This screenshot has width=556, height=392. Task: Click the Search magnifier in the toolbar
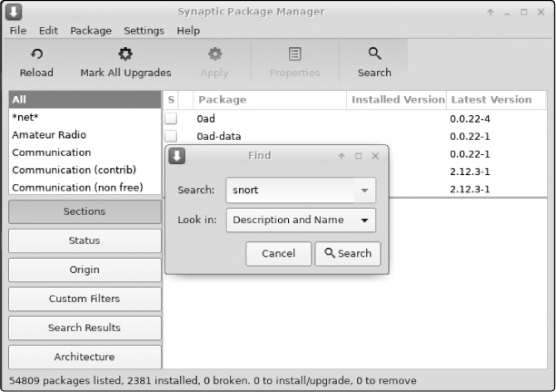[x=374, y=54]
